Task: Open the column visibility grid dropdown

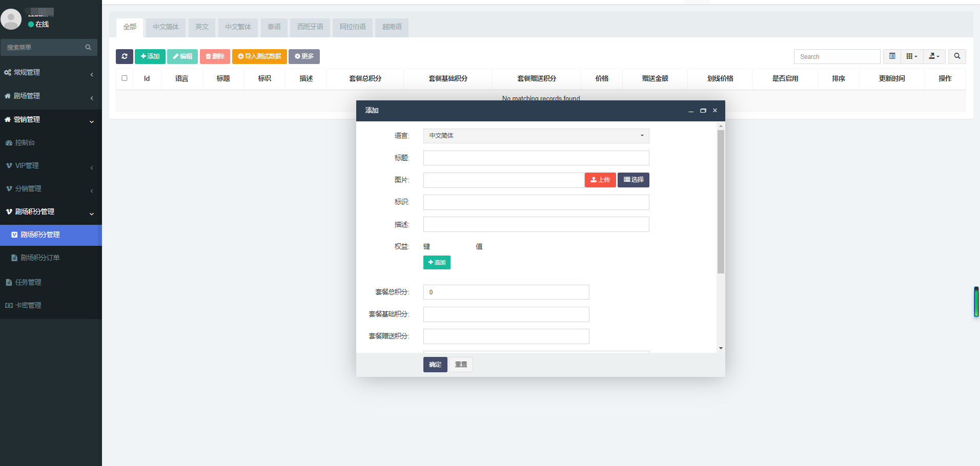Action: 911,56
